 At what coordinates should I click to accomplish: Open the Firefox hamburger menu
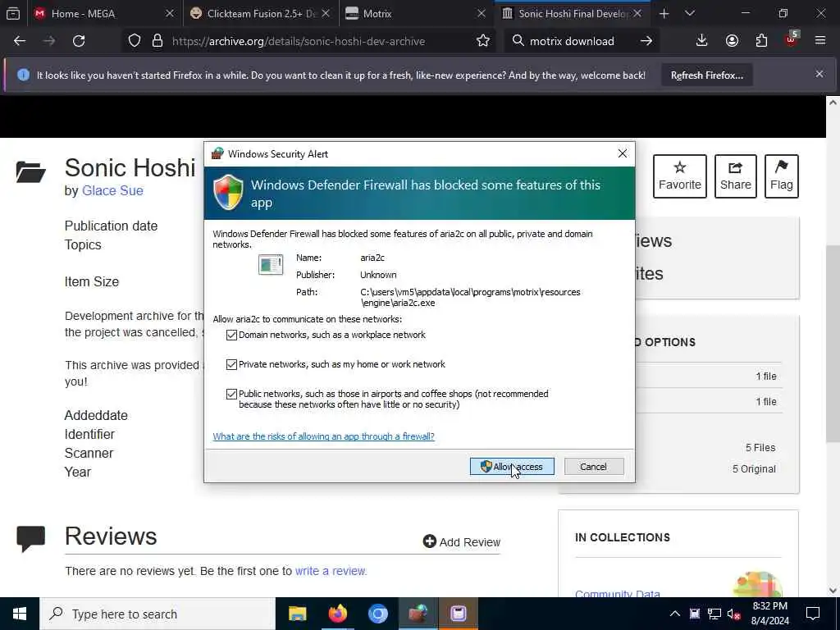tap(820, 41)
